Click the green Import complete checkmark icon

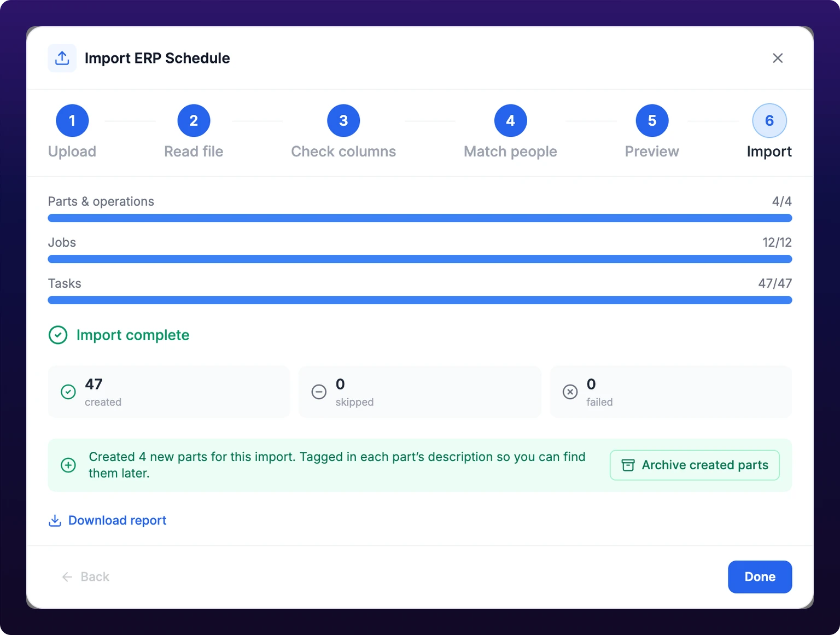(58, 335)
